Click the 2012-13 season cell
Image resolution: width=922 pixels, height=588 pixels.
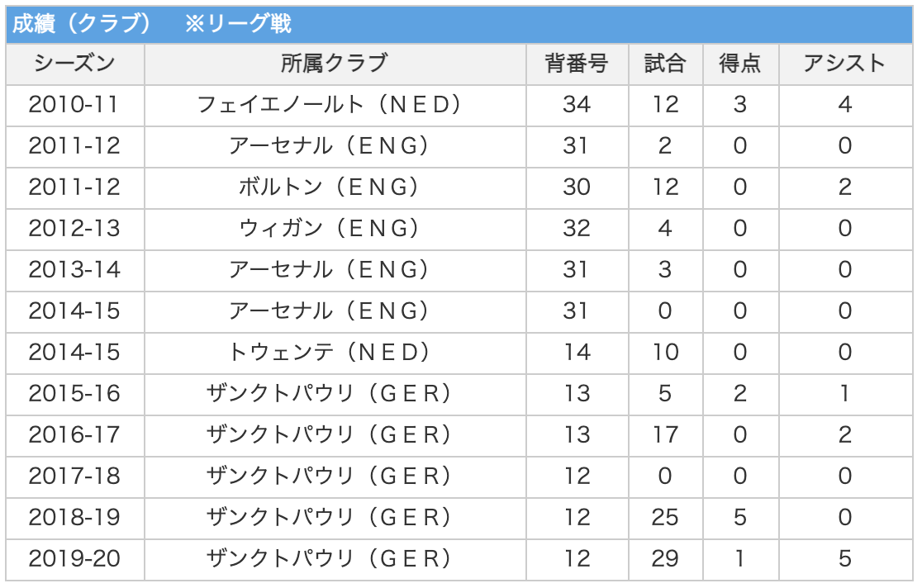click(74, 229)
